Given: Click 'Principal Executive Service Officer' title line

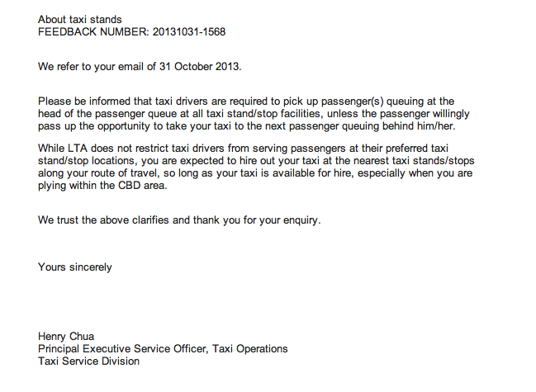Looking at the screenshot, I should 124,348.
